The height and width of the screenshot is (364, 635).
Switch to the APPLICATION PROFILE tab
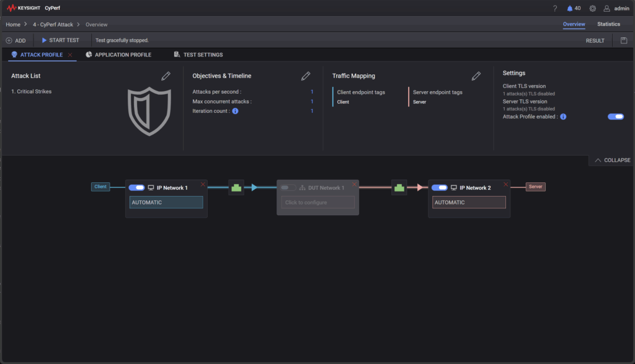118,55
